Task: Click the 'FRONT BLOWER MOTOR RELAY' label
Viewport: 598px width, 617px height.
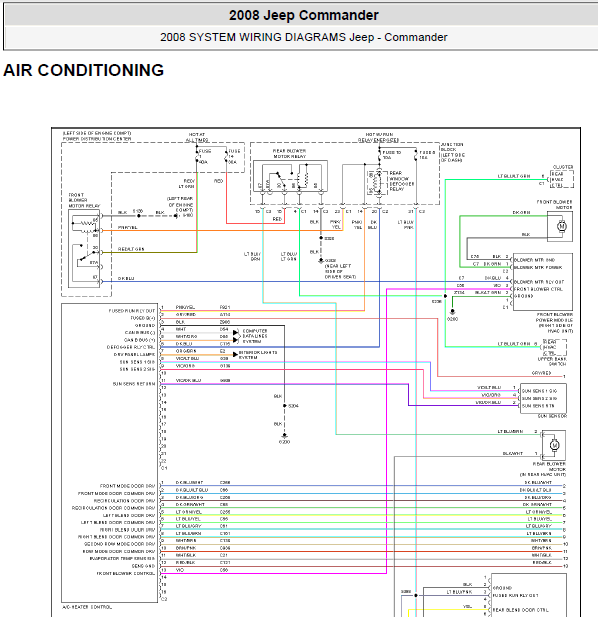Action: pyautogui.click(x=84, y=200)
